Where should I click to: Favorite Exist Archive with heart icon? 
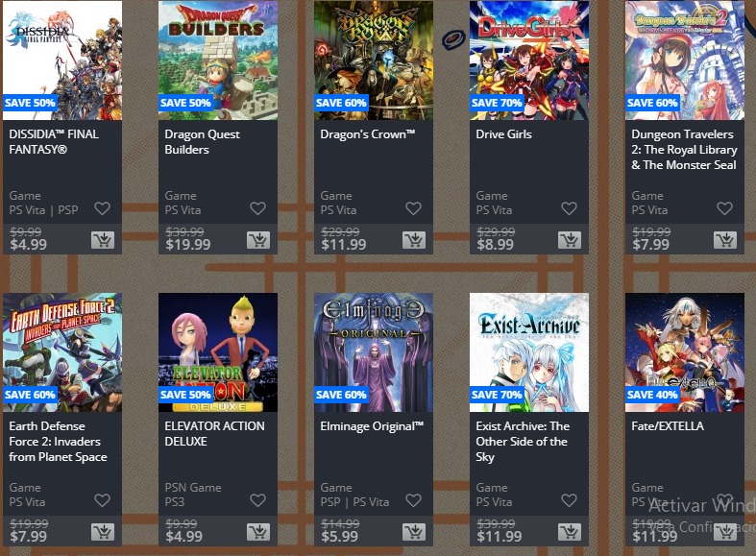(x=570, y=500)
